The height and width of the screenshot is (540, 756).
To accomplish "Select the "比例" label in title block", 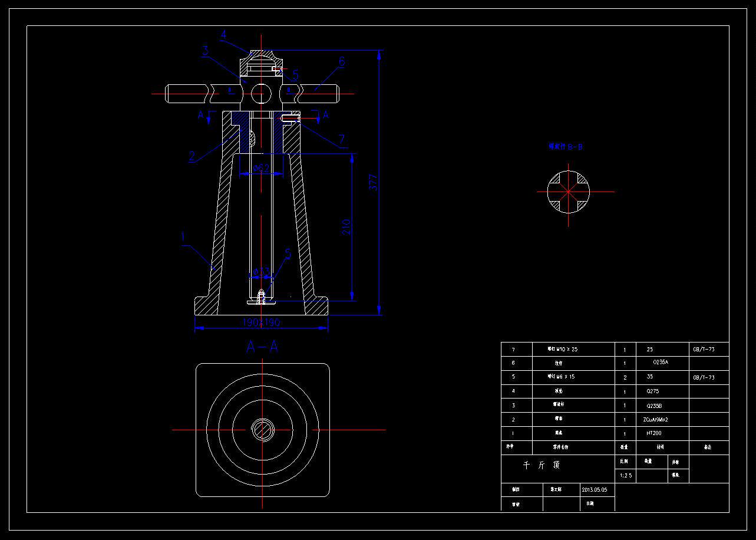I will tap(624, 462).
